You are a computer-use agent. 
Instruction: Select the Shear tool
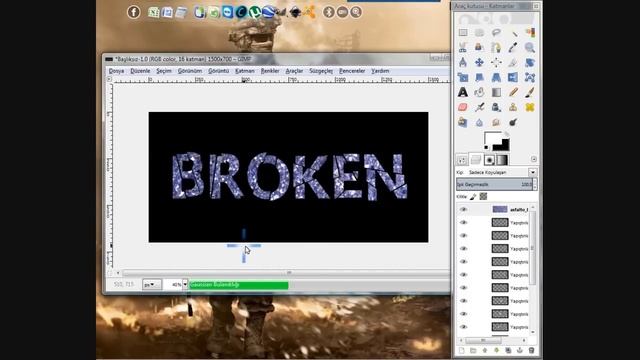point(480,77)
